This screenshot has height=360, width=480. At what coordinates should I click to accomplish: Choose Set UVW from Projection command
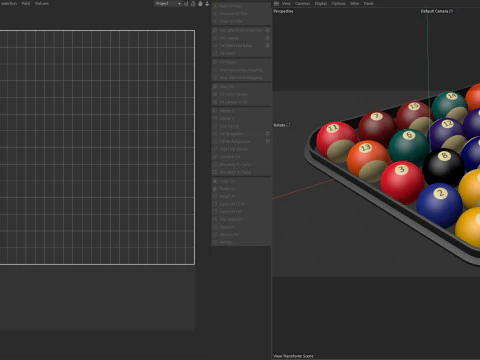(241, 30)
